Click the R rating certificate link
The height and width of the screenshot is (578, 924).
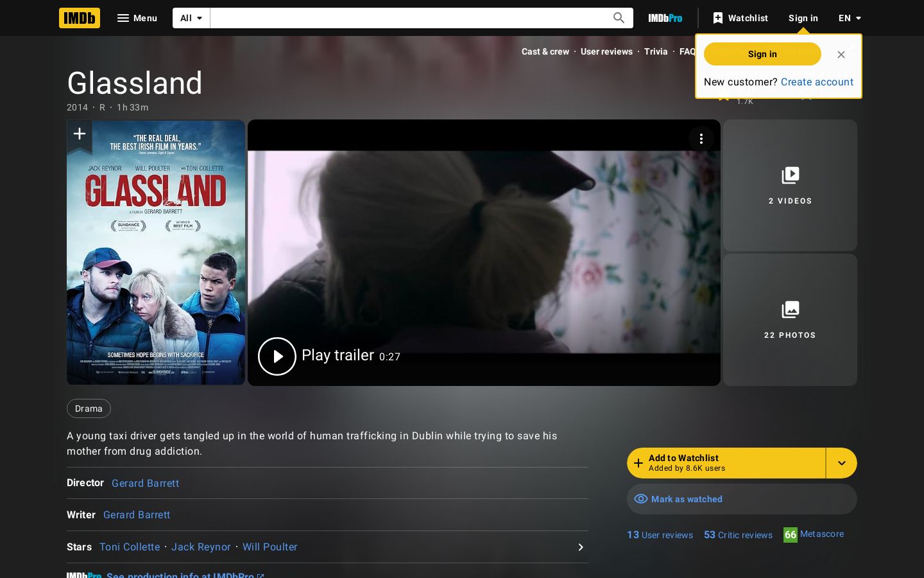[x=102, y=107]
